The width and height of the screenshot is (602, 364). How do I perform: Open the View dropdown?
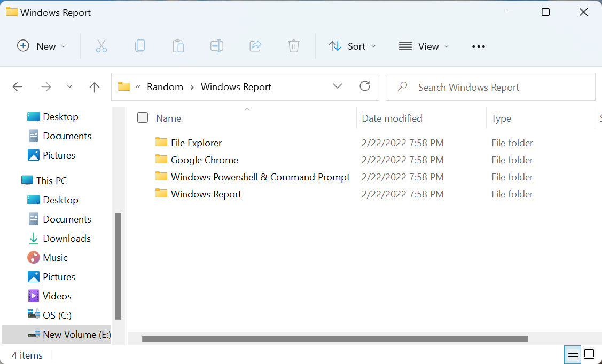click(424, 46)
